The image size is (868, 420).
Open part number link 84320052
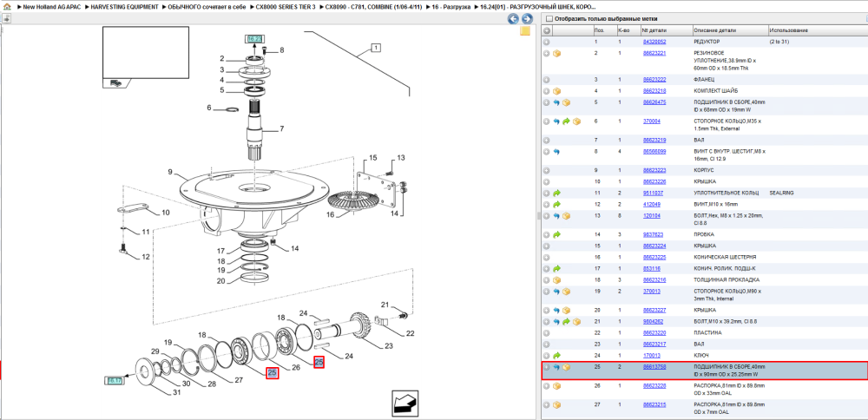click(654, 42)
